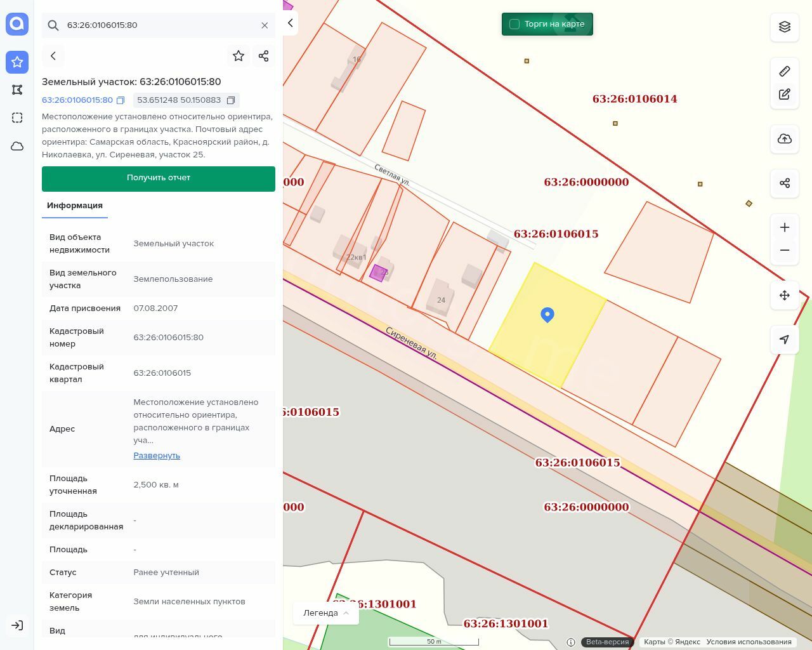
Task: Switch to the Информация tab
Action: (x=75, y=206)
